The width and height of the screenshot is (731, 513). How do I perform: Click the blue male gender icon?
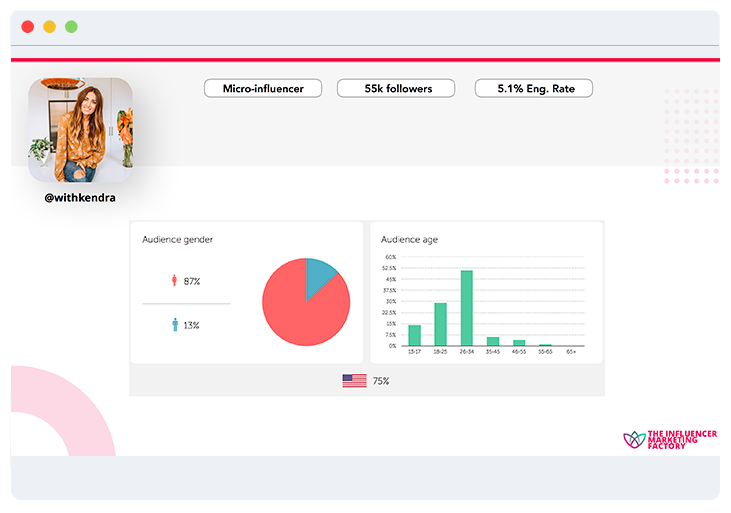(175, 325)
